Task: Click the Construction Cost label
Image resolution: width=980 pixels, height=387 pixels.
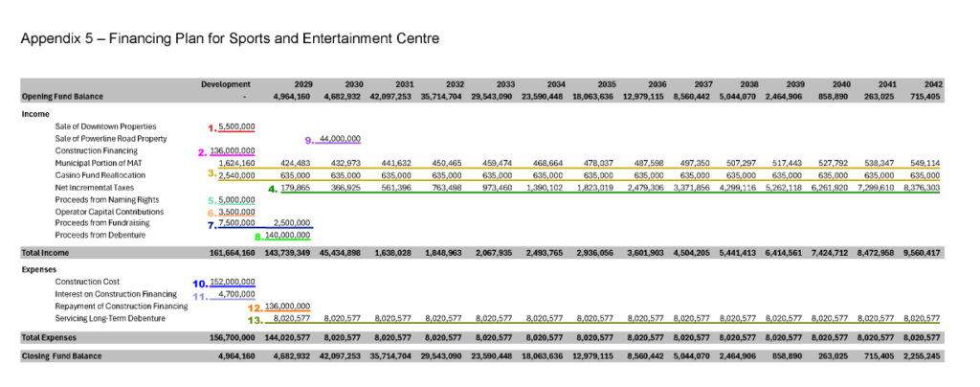Action: click(x=87, y=282)
